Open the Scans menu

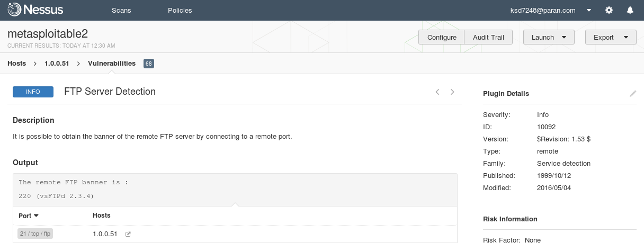[121, 10]
